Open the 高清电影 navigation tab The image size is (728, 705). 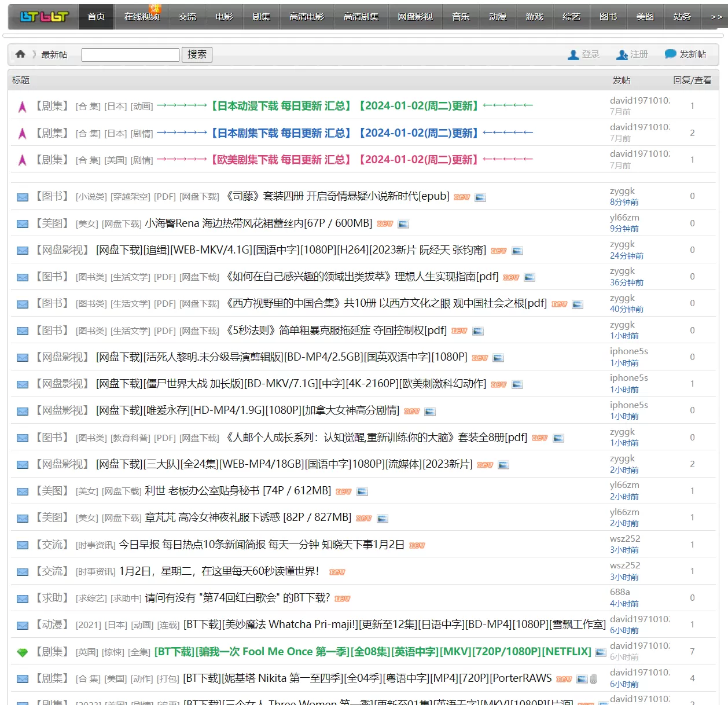307,17
